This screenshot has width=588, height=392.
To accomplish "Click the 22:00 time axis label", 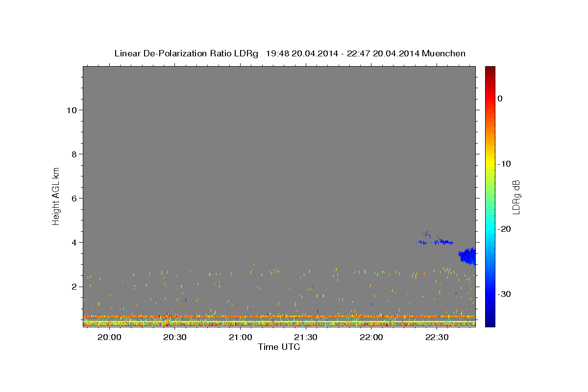I will click(371, 338).
